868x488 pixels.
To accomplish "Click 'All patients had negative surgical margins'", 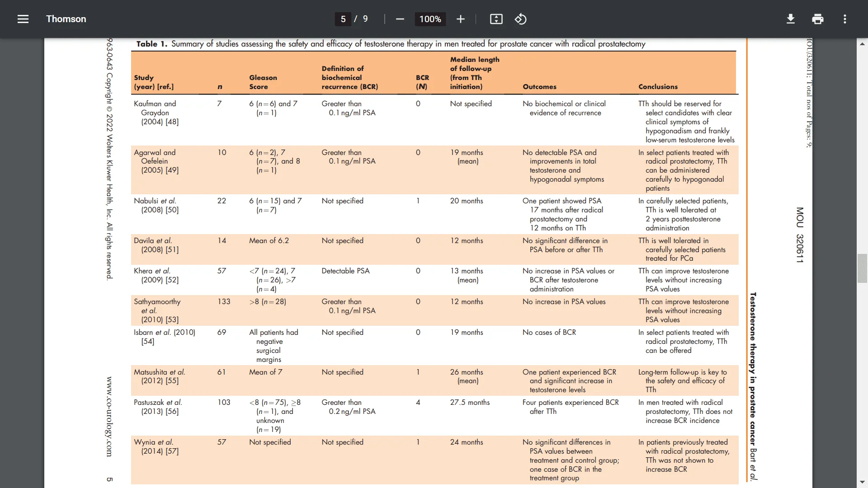I will (x=274, y=346).
